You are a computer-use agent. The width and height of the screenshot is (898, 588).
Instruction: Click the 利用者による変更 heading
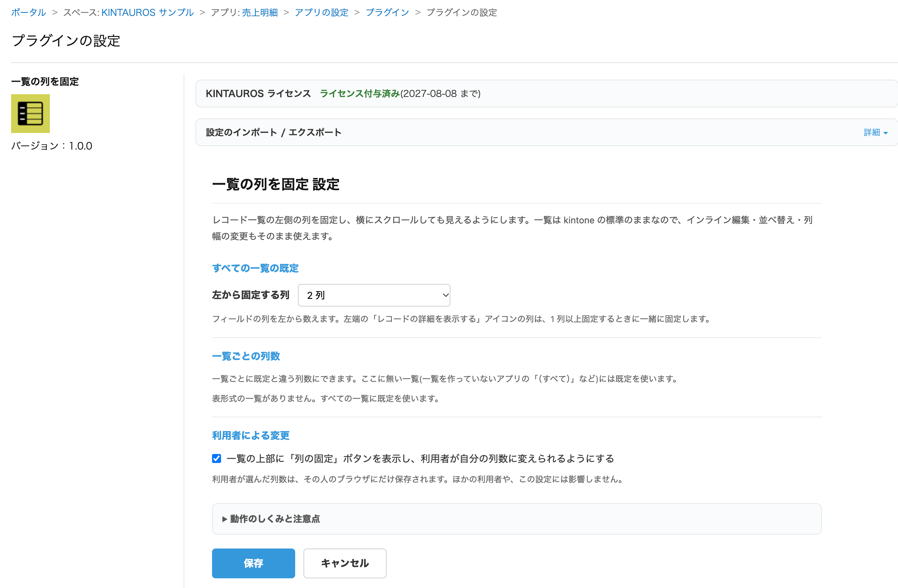coord(250,435)
